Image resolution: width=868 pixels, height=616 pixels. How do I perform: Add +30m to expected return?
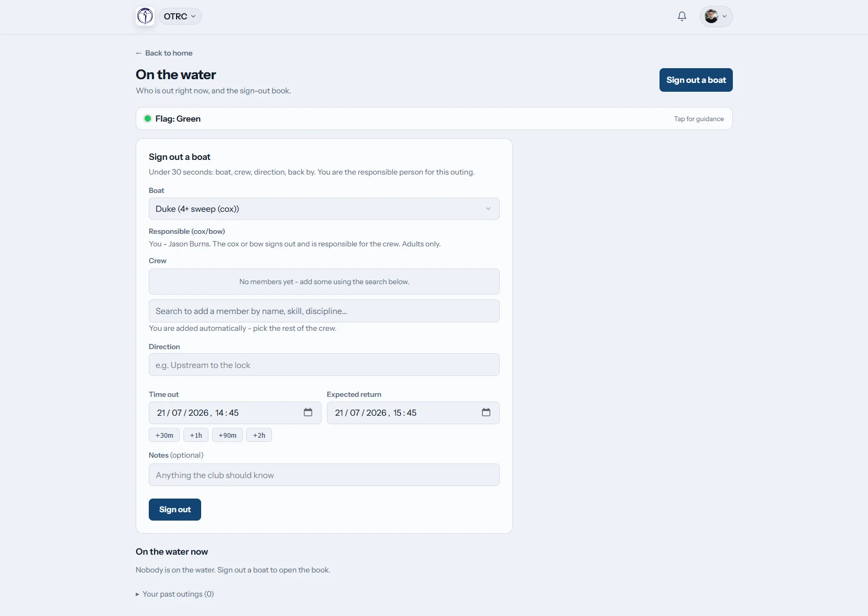click(x=164, y=435)
